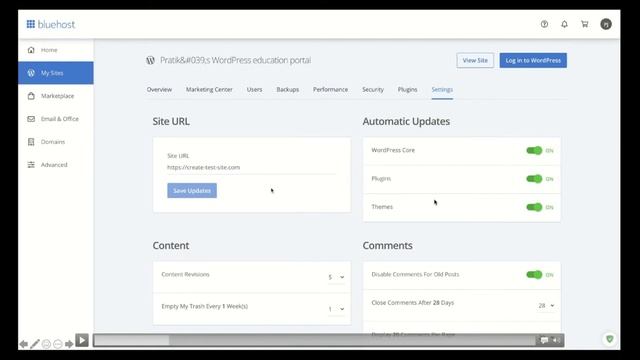Open My Sites in sidebar

pyautogui.click(x=56, y=73)
